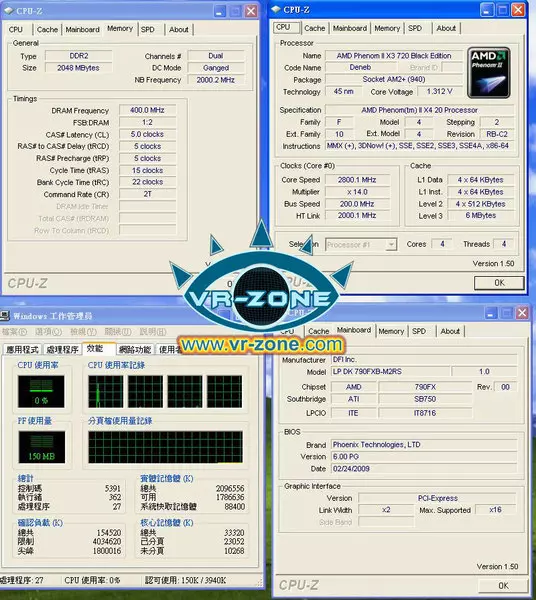Image resolution: width=536 pixels, height=600 pixels.
Task: Open About tab in mainboard window
Action: tap(450, 331)
